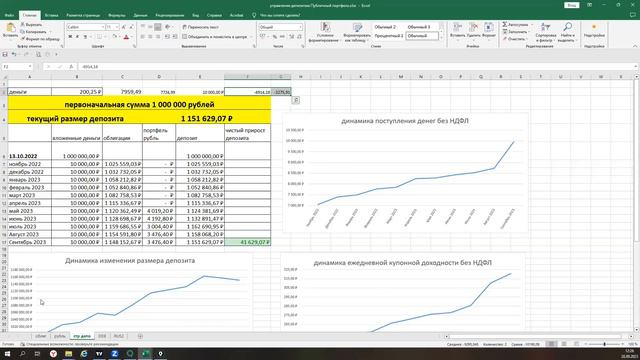
Task: Expand the Font group dialog launcher
Action: [x=134, y=46]
